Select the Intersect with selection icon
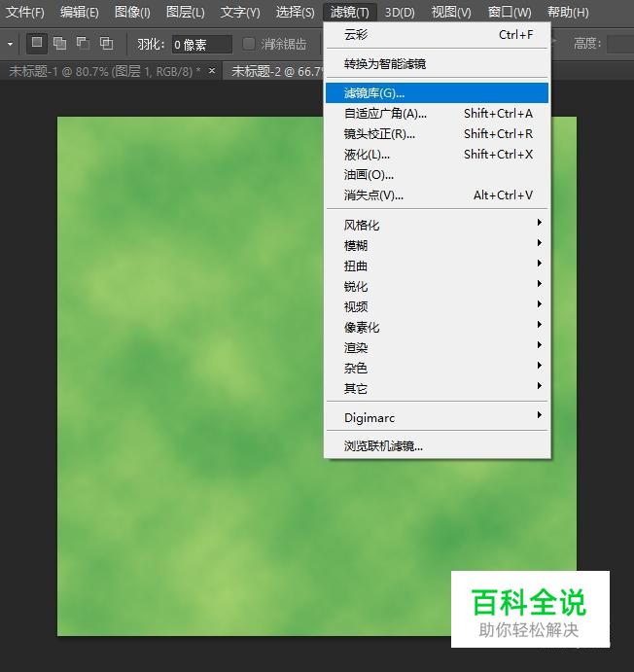The height and width of the screenshot is (672, 634). (106, 44)
